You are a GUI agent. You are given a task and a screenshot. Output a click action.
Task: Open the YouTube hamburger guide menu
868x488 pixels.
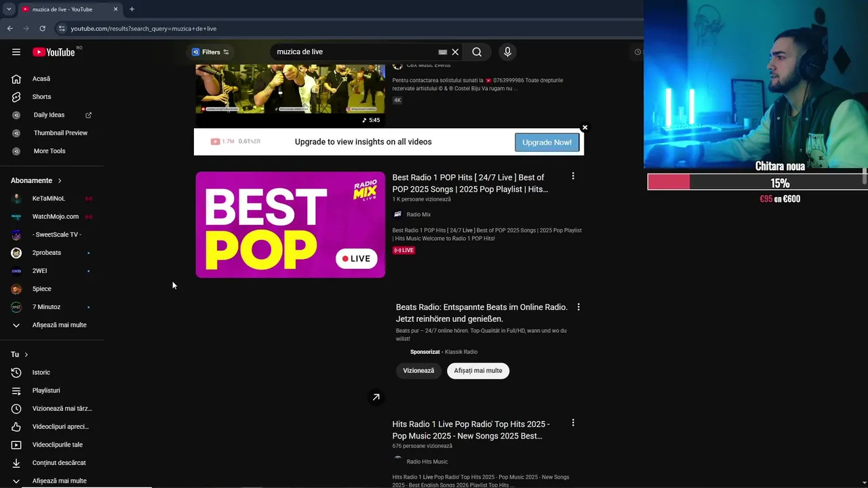pyautogui.click(x=16, y=52)
